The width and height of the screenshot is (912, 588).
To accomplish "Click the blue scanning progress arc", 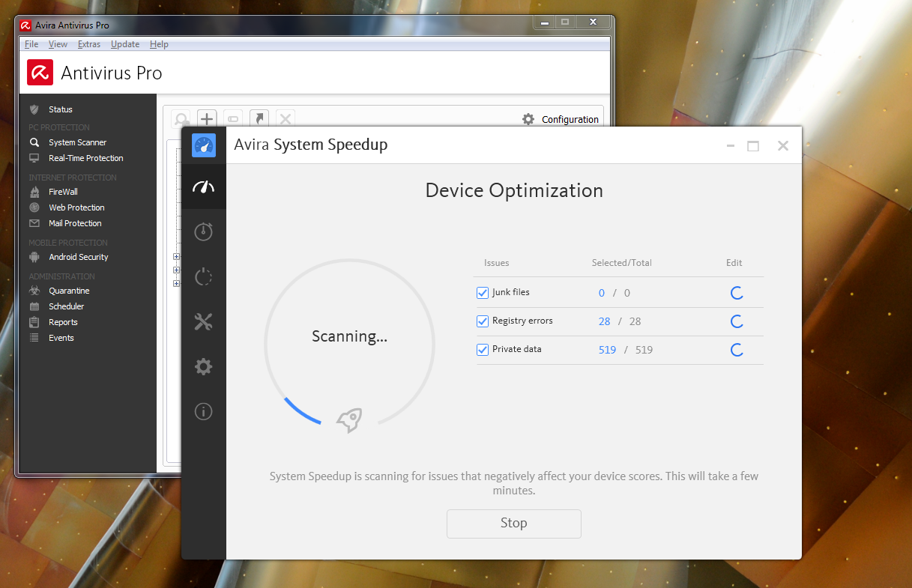I will (x=301, y=413).
